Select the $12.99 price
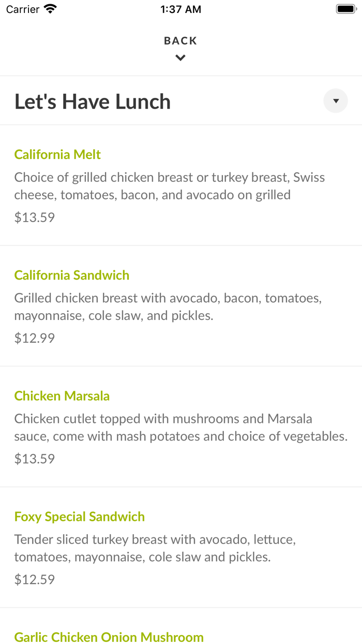This screenshot has width=362, height=644. tap(35, 338)
